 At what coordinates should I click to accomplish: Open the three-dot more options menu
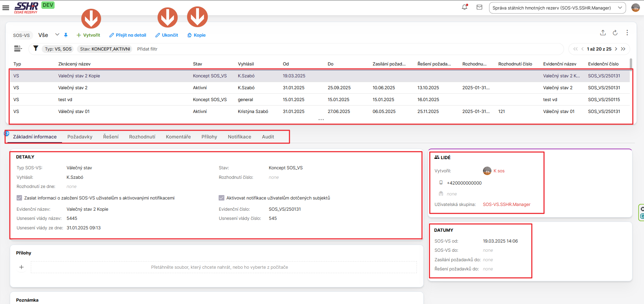(627, 33)
